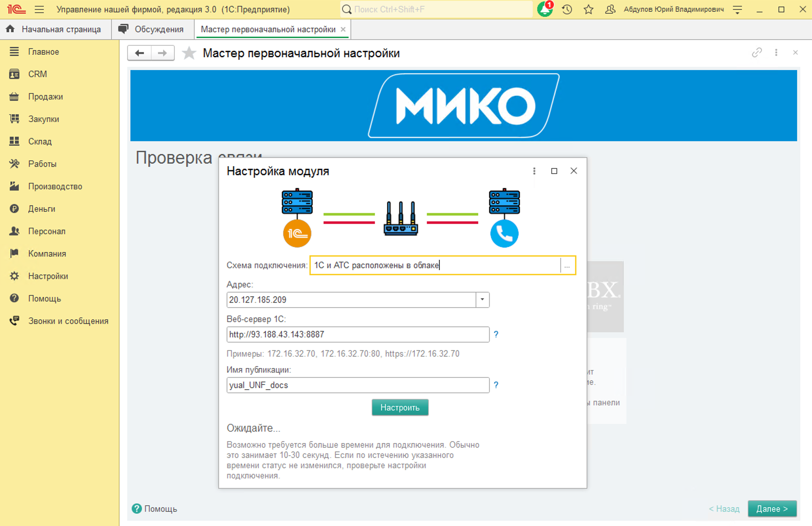Open the history icon in title bar

click(567, 9)
